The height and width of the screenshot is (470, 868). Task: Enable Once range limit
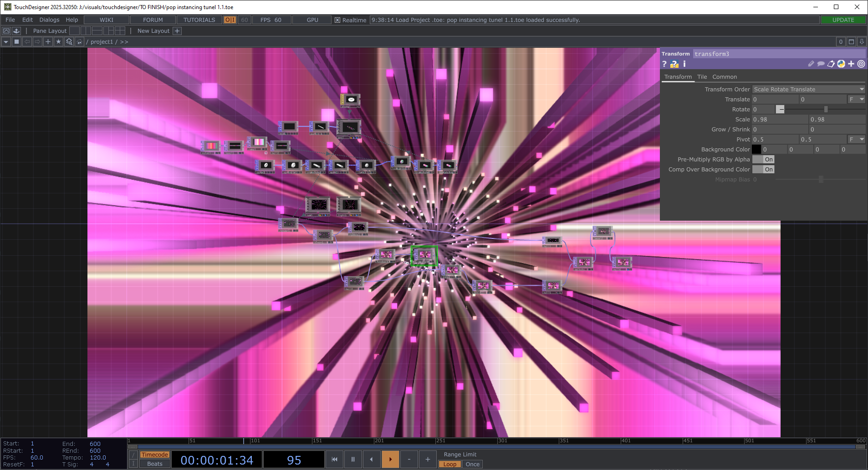[x=472, y=465]
